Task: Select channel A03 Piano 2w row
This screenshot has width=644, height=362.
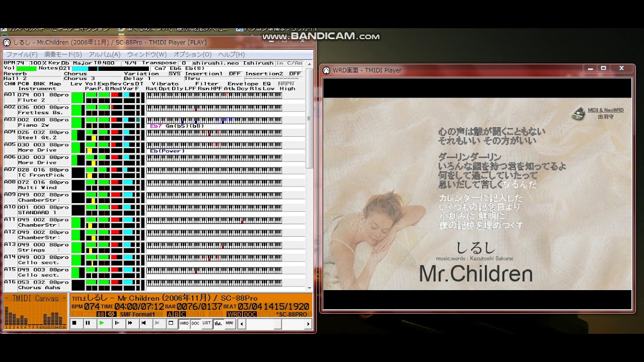Action: [x=36, y=122]
